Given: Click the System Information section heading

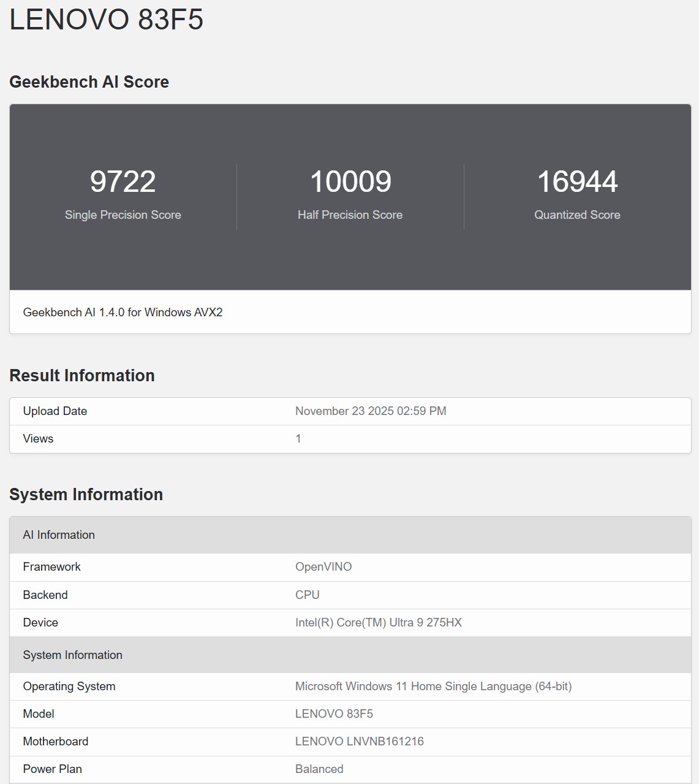Looking at the screenshot, I should (86, 495).
